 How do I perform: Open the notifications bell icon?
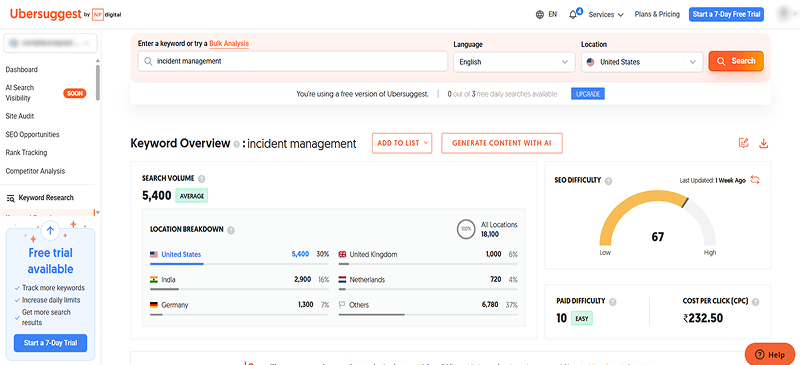(x=573, y=14)
